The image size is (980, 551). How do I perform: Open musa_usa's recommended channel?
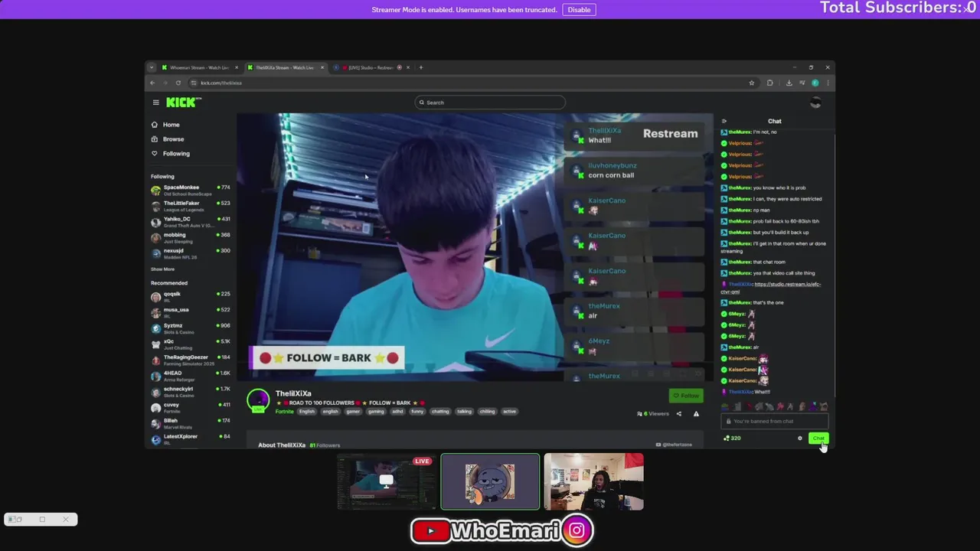point(190,311)
